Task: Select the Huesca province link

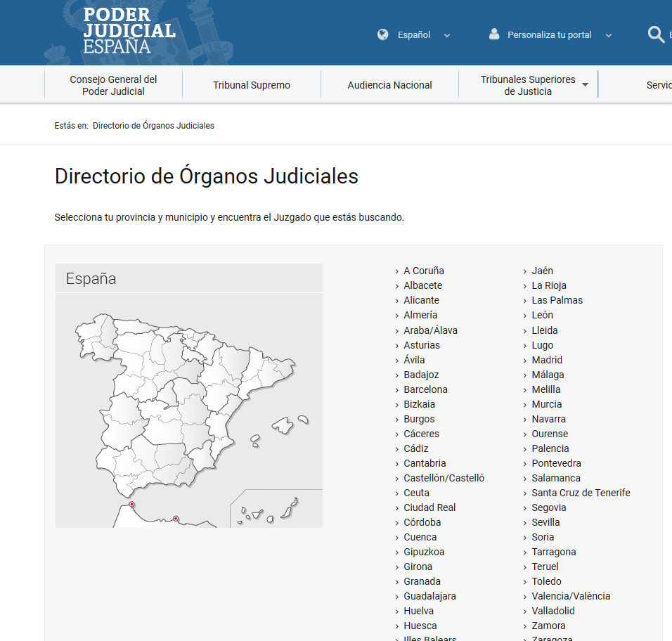Action: 420,626
